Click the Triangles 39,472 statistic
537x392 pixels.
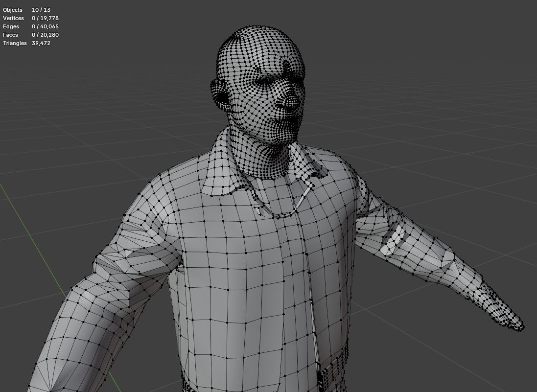point(27,43)
